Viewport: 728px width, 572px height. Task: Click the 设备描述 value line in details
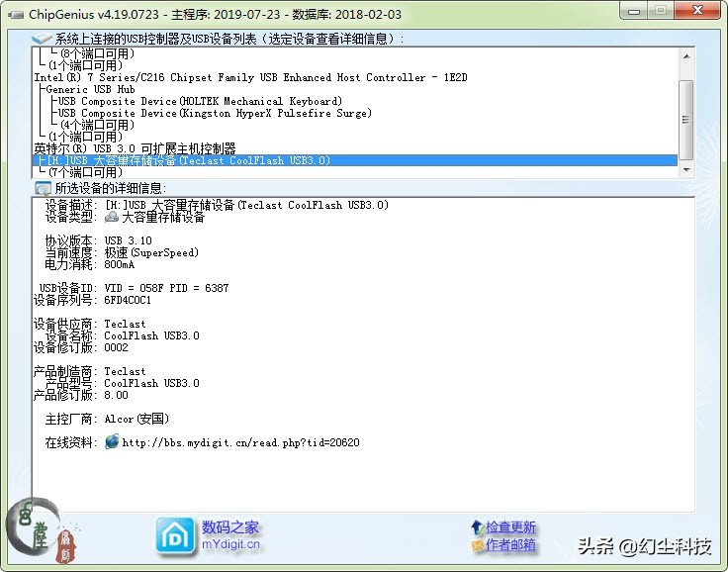pyautogui.click(x=247, y=205)
